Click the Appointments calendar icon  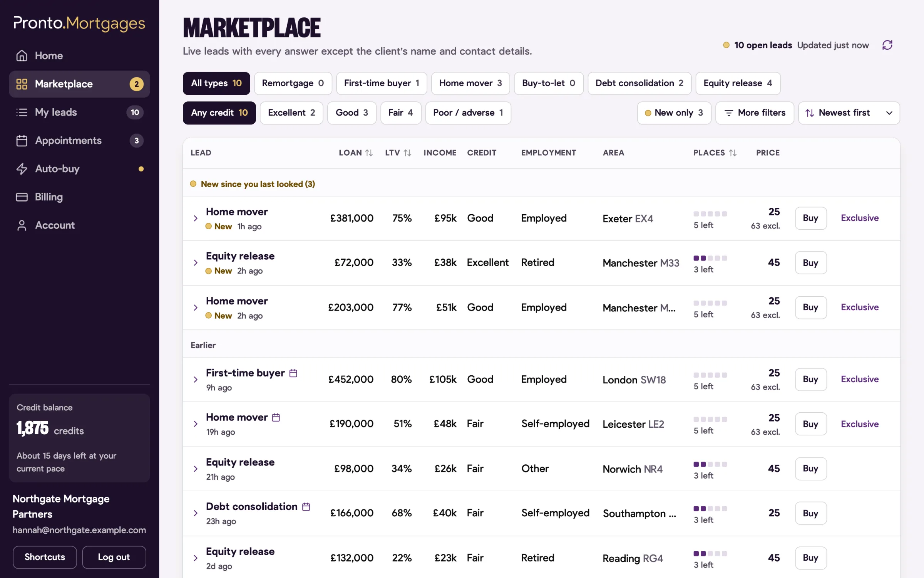point(22,141)
